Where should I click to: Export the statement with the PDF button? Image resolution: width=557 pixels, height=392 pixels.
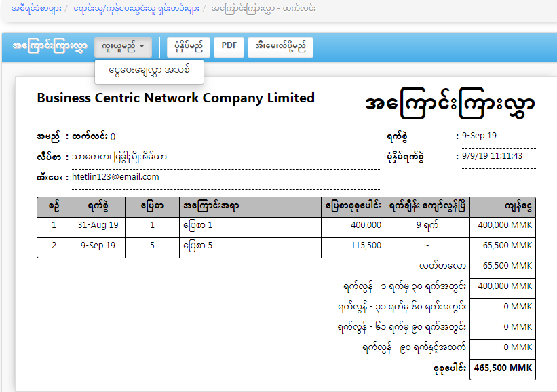tap(229, 47)
